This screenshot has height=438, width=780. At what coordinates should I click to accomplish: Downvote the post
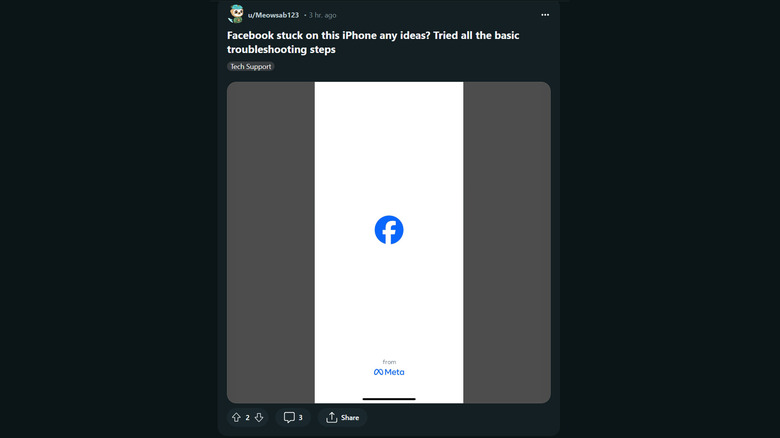pos(259,417)
